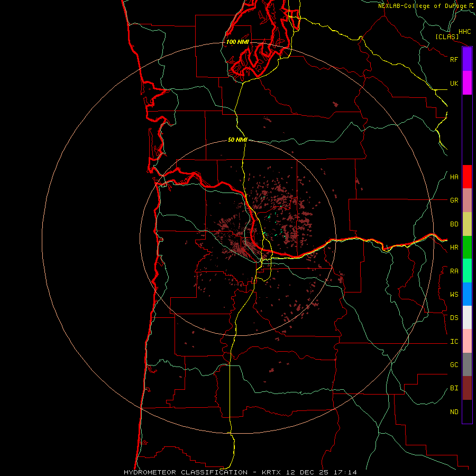Click the HR green legend swatch
The image size is (476, 476).
pyautogui.click(x=467, y=248)
